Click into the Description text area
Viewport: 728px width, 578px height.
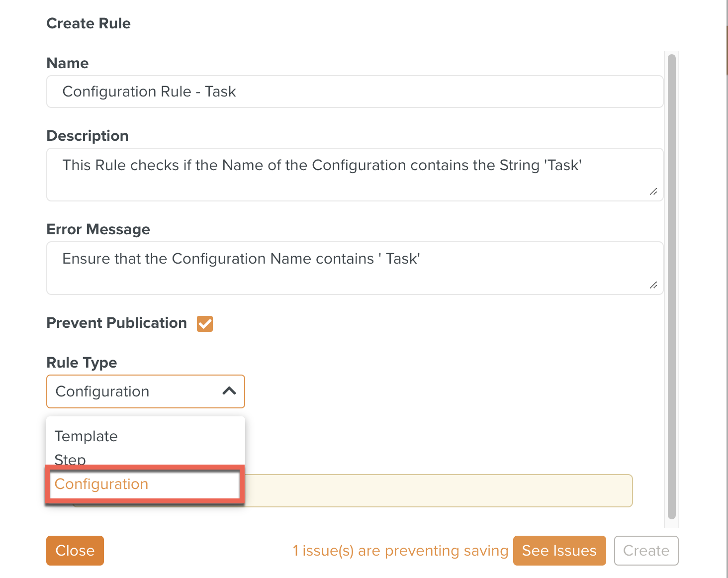click(x=355, y=174)
